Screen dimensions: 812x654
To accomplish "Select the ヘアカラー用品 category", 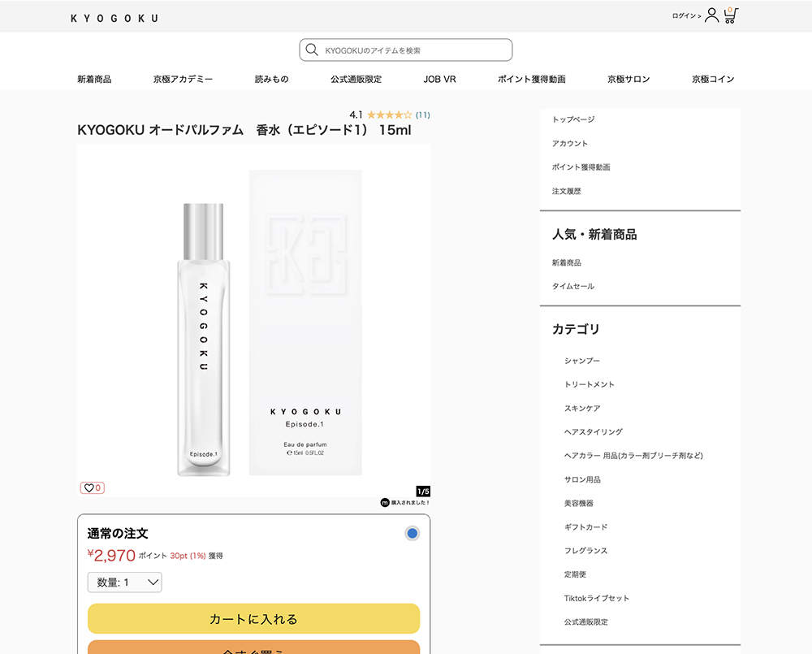I will pos(633,456).
